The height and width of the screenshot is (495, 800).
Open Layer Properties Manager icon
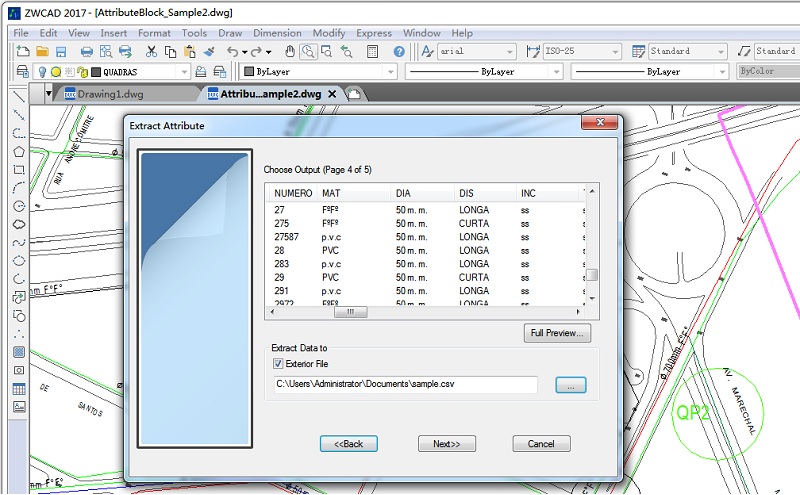(x=22, y=71)
